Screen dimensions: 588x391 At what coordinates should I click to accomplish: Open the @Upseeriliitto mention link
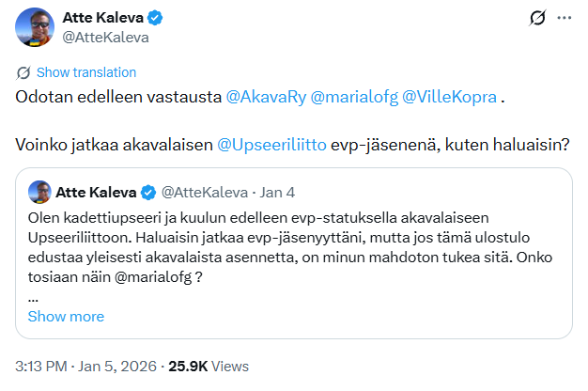(271, 146)
